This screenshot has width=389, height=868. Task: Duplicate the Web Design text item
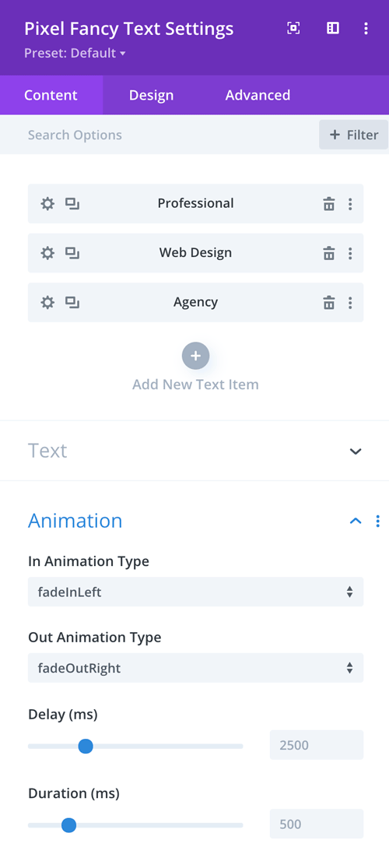[72, 253]
